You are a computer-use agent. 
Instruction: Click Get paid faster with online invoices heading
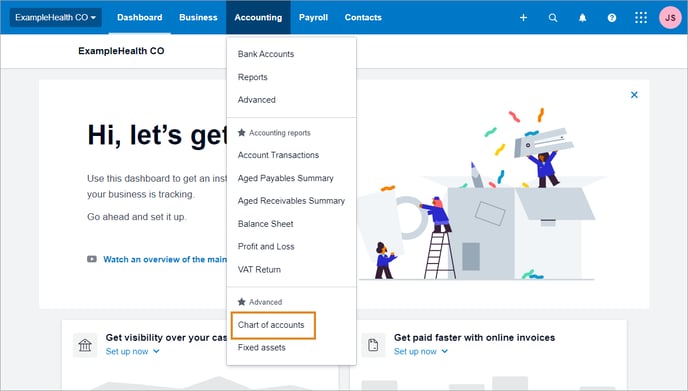click(474, 337)
